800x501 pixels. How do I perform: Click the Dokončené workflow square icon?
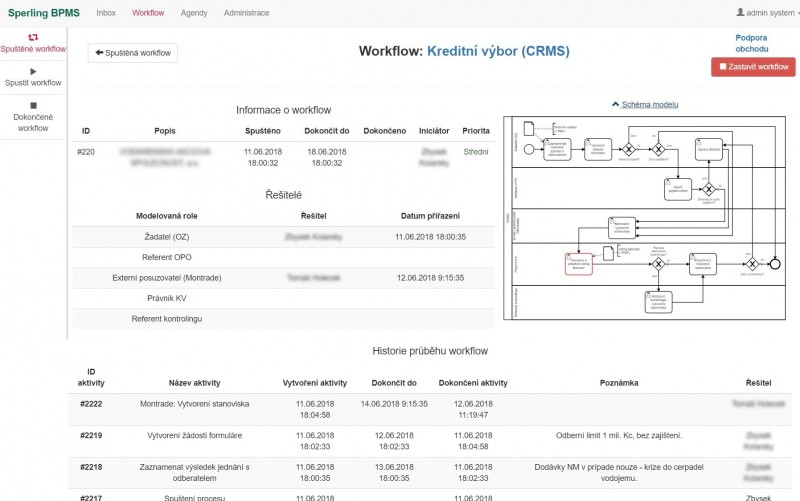33,105
